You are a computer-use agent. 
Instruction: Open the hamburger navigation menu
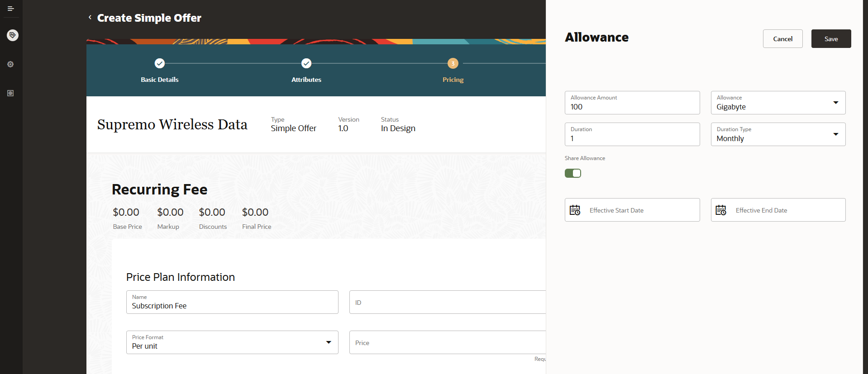pos(11,9)
